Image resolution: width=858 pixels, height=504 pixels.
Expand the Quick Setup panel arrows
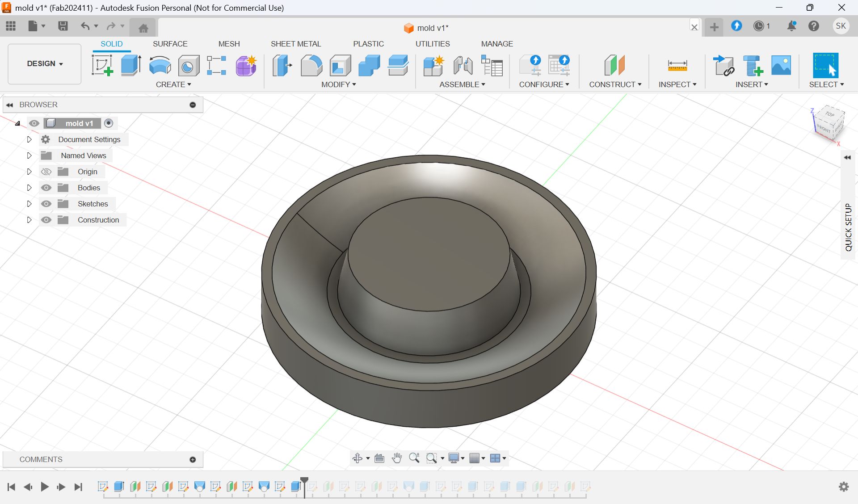click(847, 157)
